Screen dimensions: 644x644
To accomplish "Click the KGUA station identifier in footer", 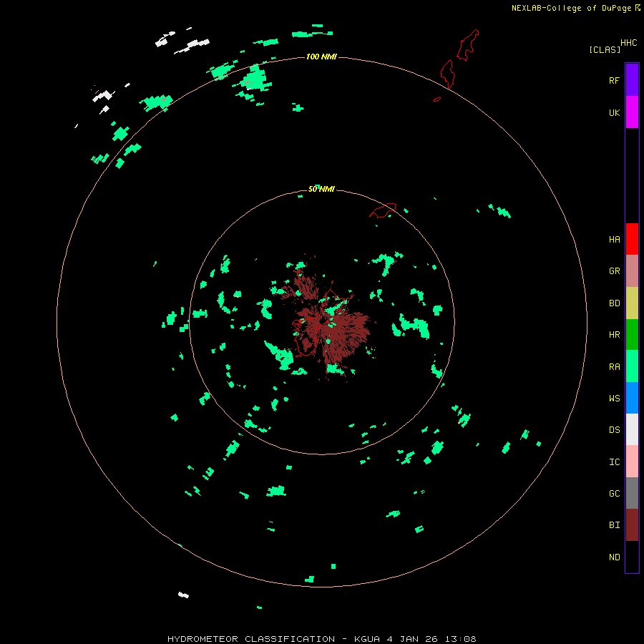I will click(x=367, y=639).
